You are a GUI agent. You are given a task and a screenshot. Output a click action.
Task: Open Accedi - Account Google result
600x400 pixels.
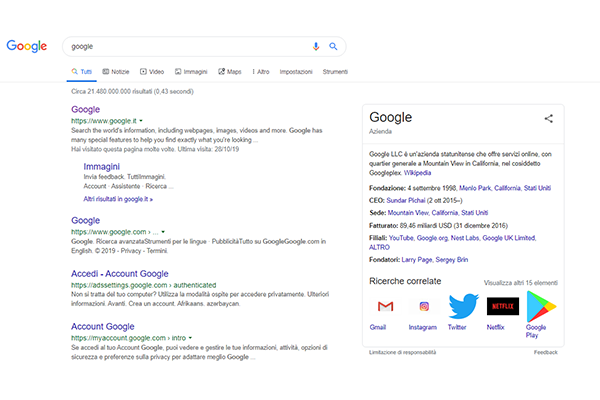click(120, 274)
